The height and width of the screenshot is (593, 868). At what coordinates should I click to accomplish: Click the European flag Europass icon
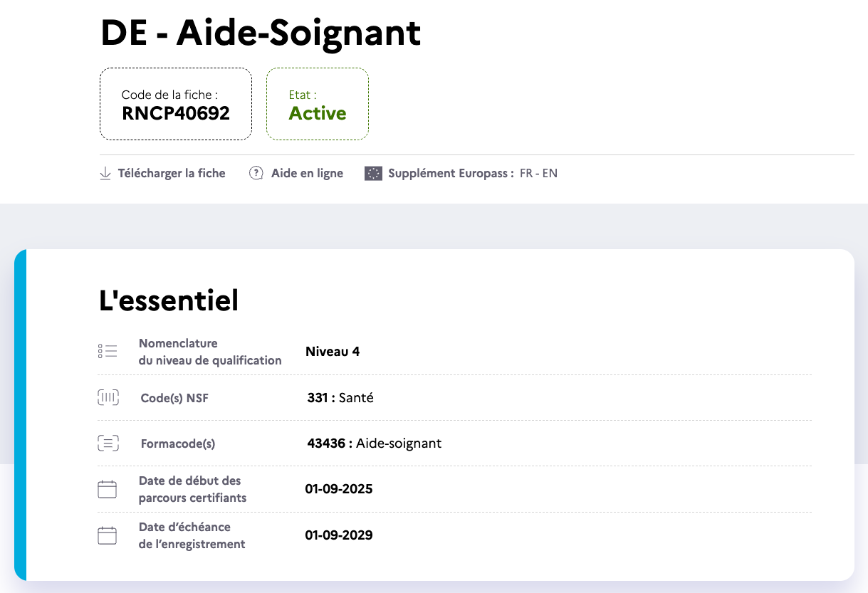[x=373, y=173]
